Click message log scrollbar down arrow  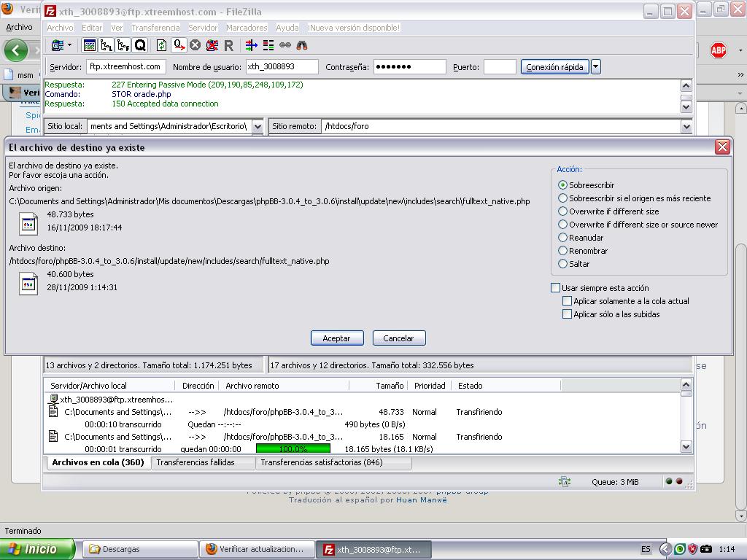pyautogui.click(x=686, y=106)
